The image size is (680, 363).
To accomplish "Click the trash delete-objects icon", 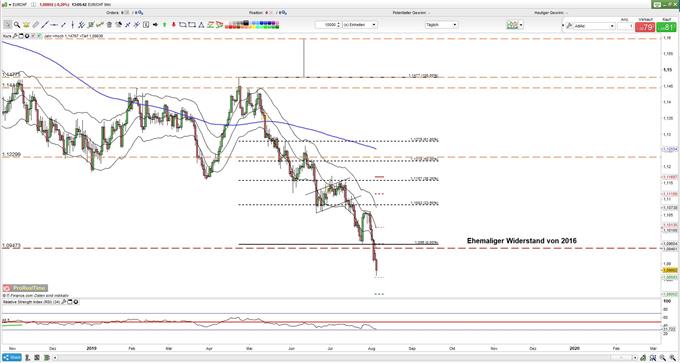I will pyautogui.click(x=109, y=25).
